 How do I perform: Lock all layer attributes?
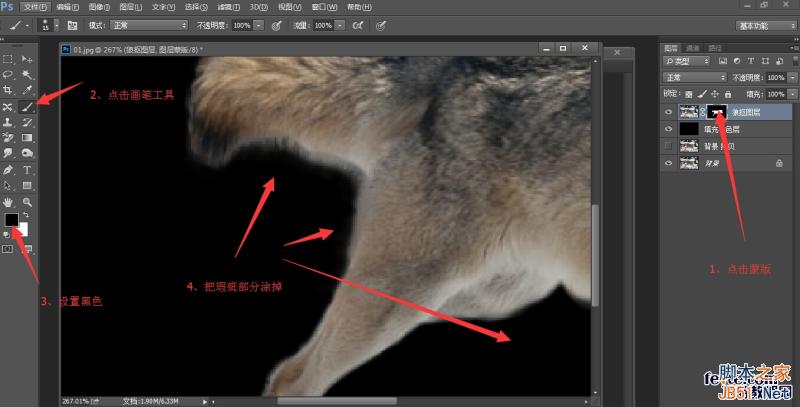(728, 94)
